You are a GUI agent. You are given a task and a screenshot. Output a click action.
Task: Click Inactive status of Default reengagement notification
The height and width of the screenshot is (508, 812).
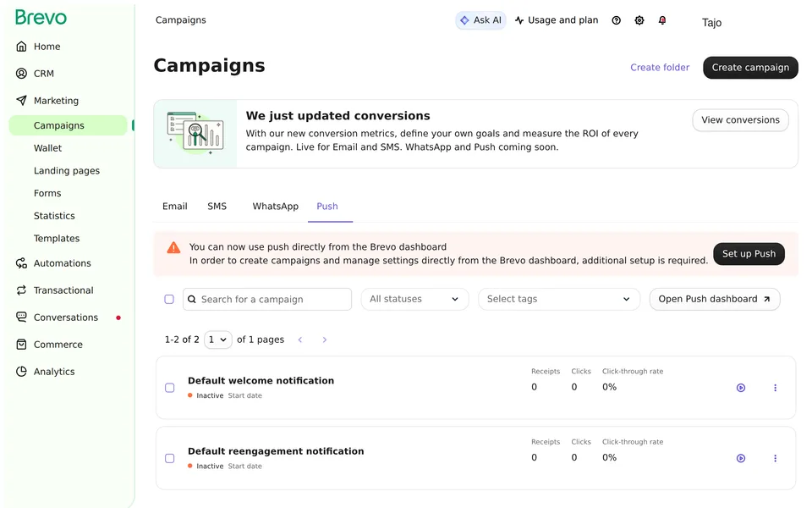[210, 466]
